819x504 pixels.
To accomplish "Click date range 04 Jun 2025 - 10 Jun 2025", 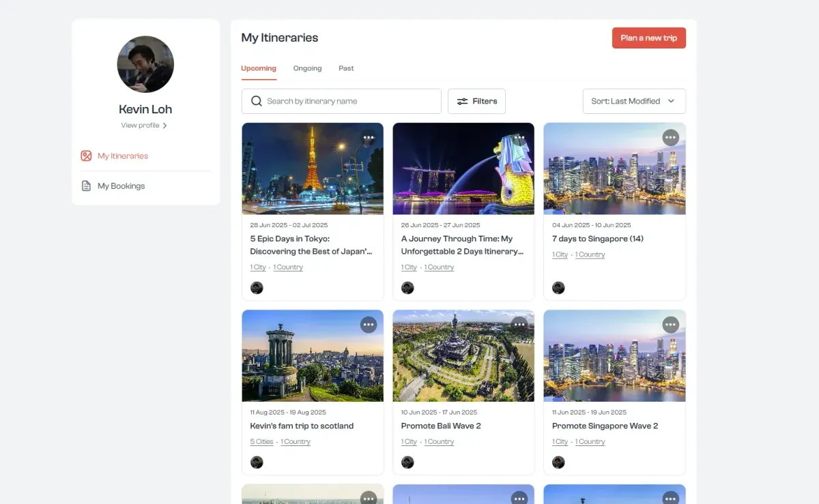I will (x=592, y=225).
